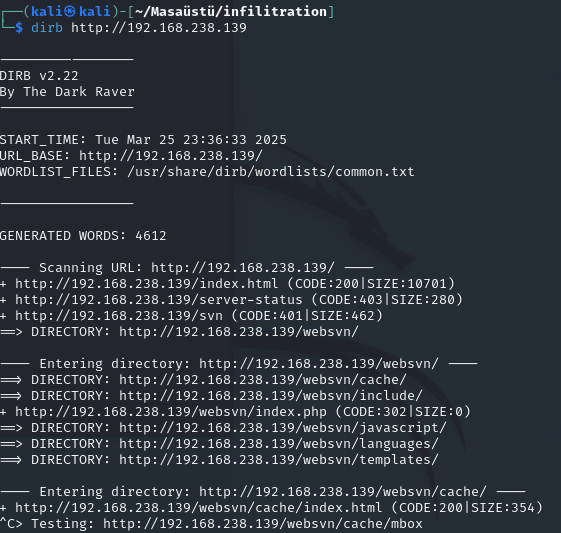Open the websvn/ directory URL
Viewport: 561px width, 533px height.
click(x=239, y=332)
